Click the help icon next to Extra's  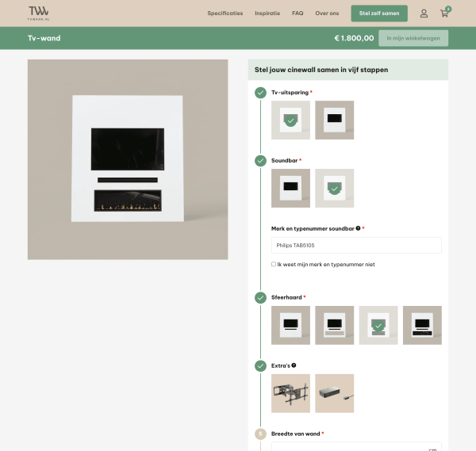(x=294, y=365)
